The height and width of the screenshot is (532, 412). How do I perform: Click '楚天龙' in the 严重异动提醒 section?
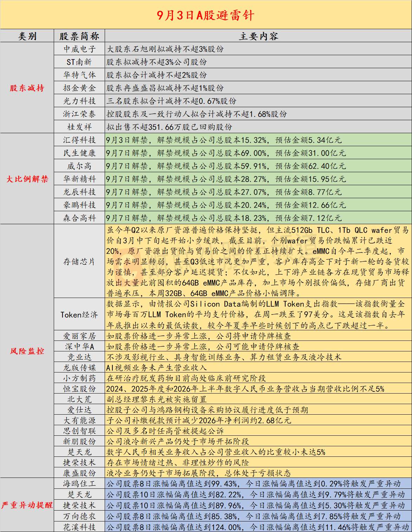pos(79,495)
